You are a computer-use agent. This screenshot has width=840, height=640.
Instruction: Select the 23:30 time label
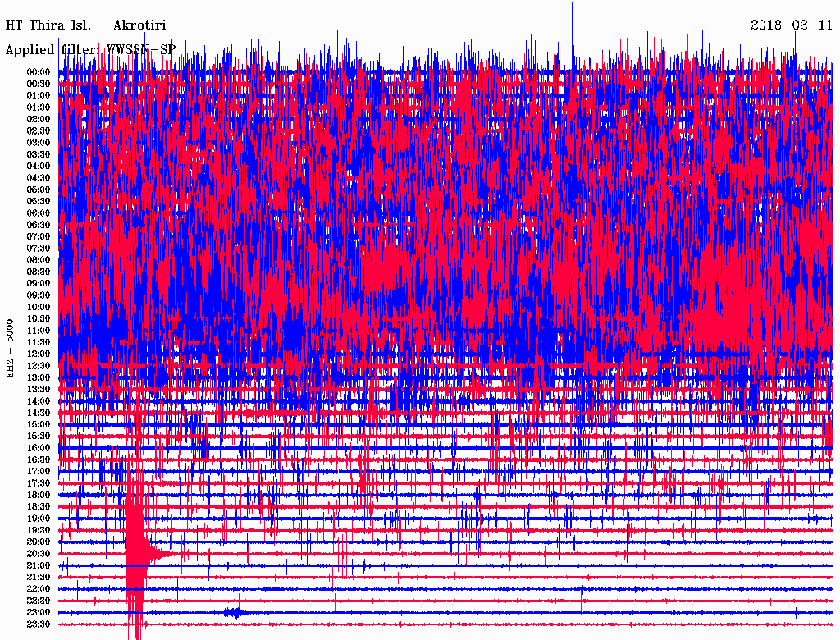pos(39,624)
